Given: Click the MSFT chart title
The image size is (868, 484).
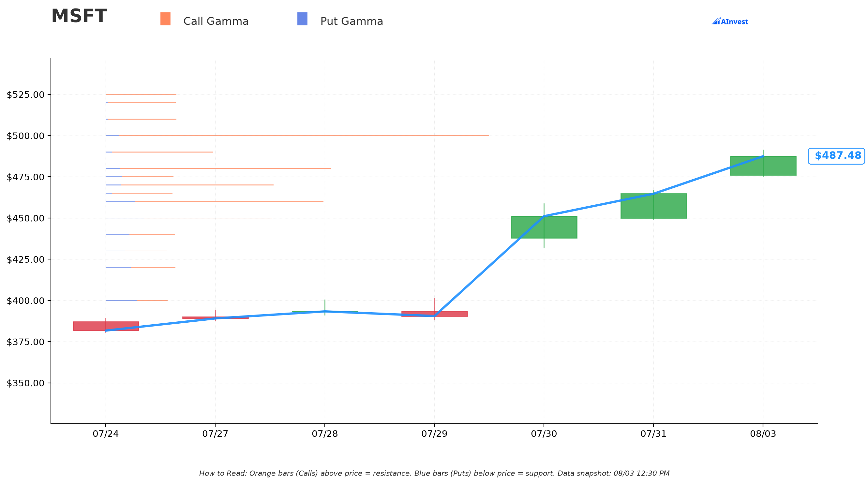Looking at the screenshot, I should [x=79, y=16].
